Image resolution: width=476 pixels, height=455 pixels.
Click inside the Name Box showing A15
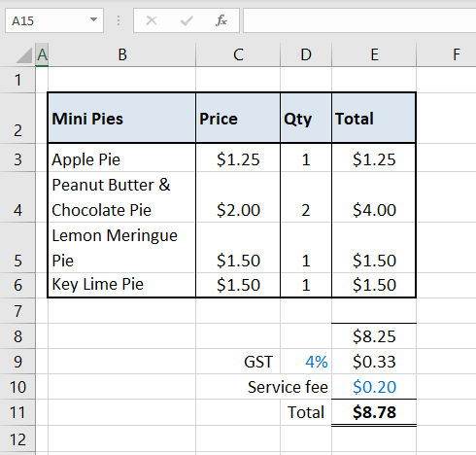[x=47, y=20]
